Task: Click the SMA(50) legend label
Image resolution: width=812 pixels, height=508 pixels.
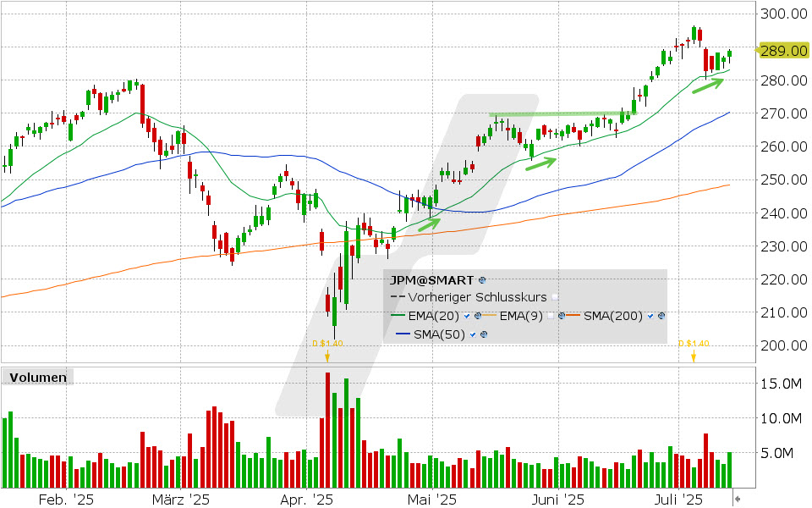Action: click(439, 335)
